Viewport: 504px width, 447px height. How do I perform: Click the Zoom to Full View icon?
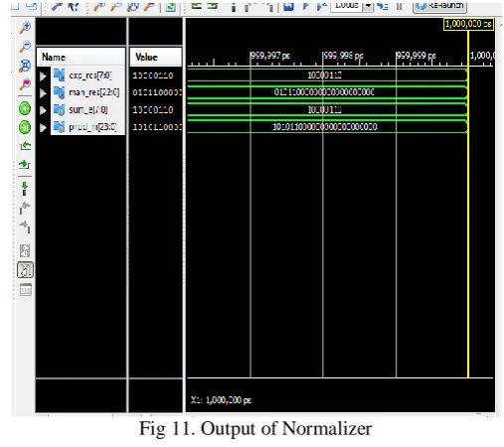pyautogui.click(x=25, y=66)
